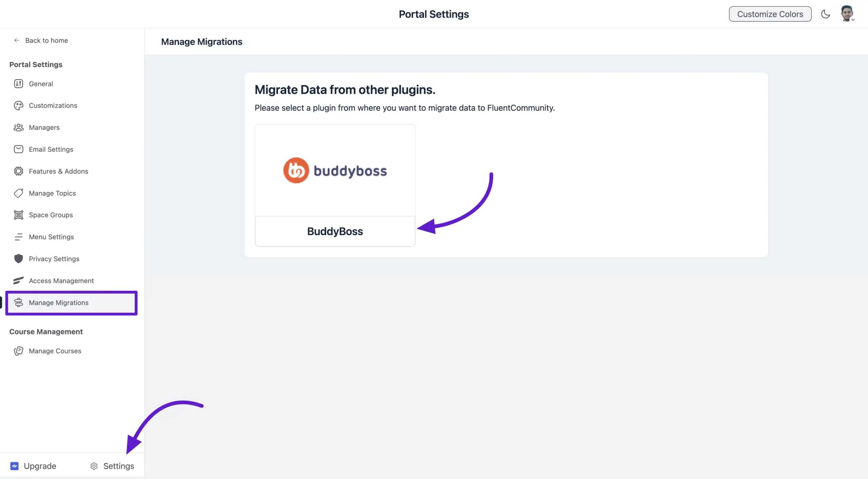Image resolution: width=868 pixels, height=479 pixels.
Task: Click the Upgrade logo icon
Action: [14, 466]
